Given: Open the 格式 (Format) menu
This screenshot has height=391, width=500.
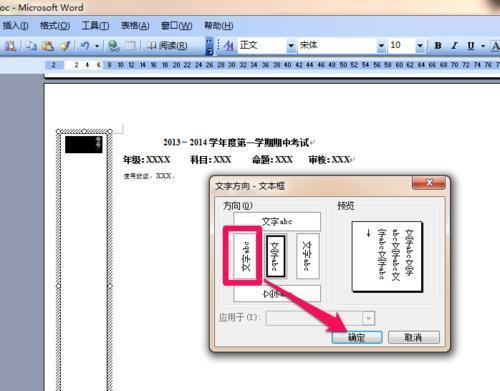Looking at the screenshot, I should pyautogui.click(x=55, y=26).
